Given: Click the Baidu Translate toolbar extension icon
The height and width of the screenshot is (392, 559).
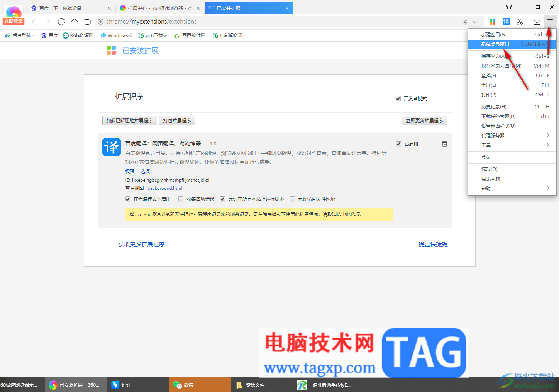Looking at the screenshot, I should [506, 22].
